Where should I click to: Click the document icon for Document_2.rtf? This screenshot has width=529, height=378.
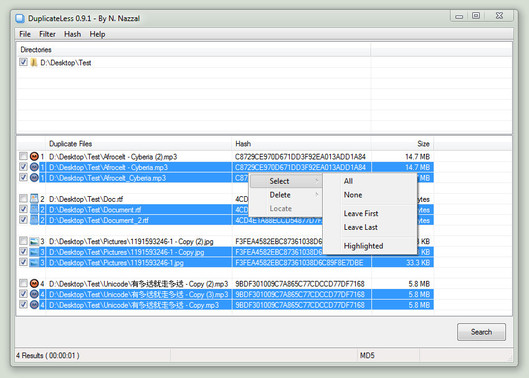[x=34, y=220]
